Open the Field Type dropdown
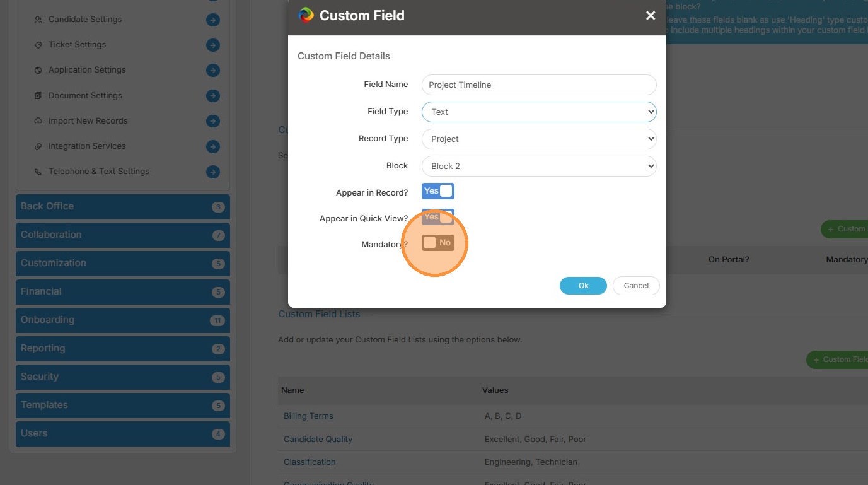Screen dimensions: 868x485 coord(539,112)
